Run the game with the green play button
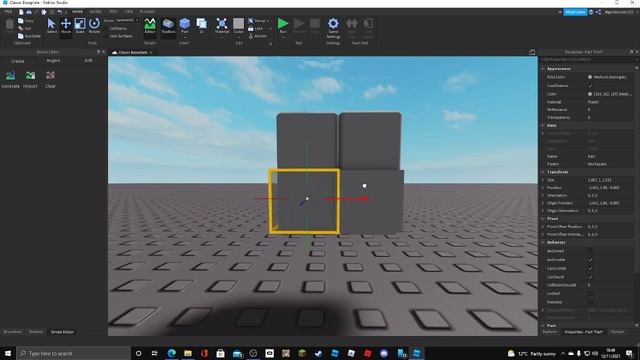The image size is (640, 360). (x=283, y=24)
